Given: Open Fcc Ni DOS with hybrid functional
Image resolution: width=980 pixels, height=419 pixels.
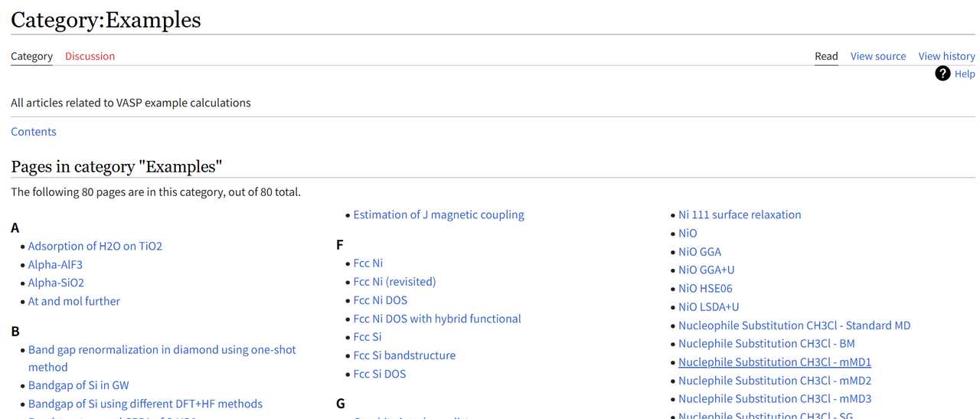Looking at the screenshot, I should coord(437,319).
